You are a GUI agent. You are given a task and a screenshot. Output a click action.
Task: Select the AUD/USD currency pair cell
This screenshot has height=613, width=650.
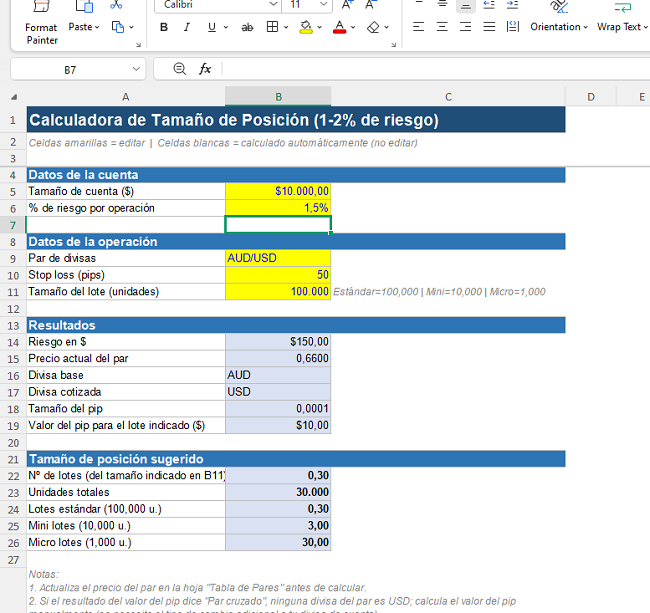(x=278, y=258)
